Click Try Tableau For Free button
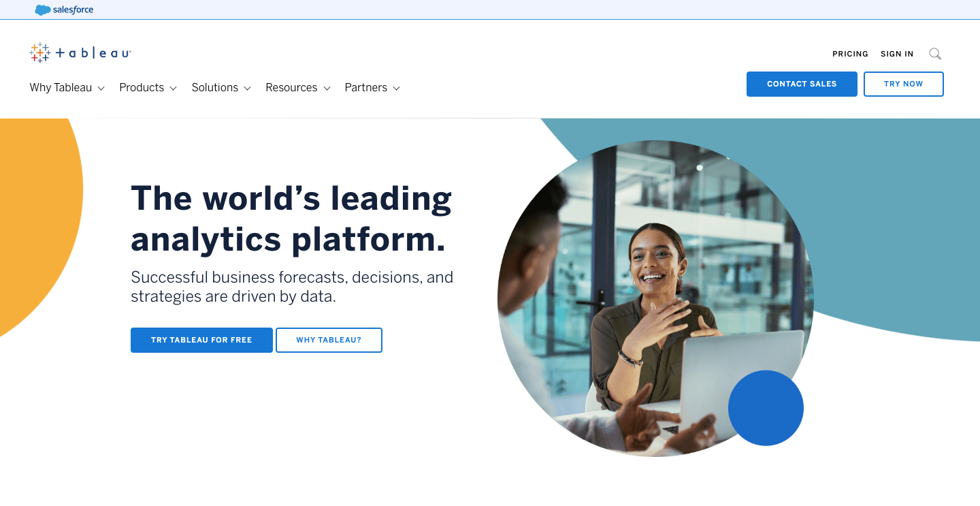 (x=201, y=340)
